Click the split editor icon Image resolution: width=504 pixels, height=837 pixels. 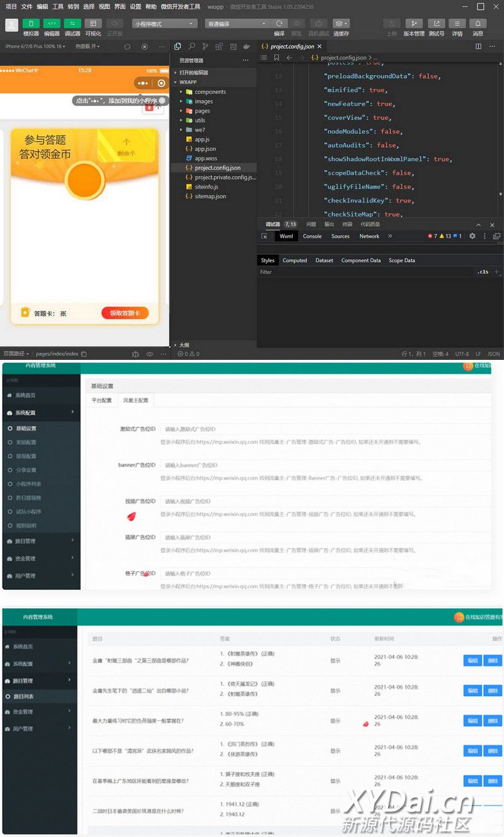[x=478, y=47]
